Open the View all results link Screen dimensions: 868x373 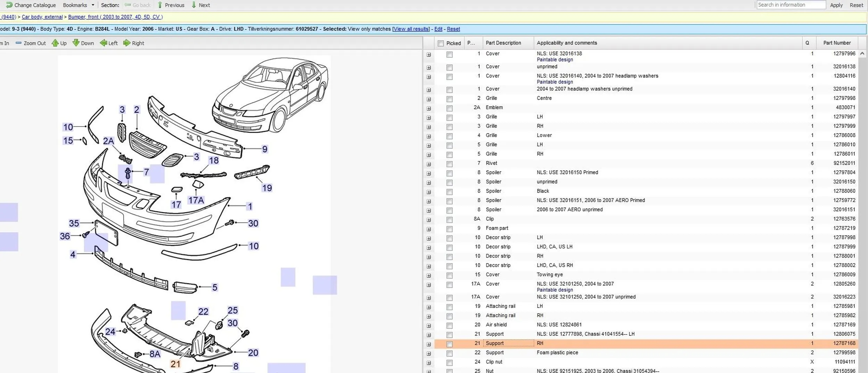[x=411, y=29]
